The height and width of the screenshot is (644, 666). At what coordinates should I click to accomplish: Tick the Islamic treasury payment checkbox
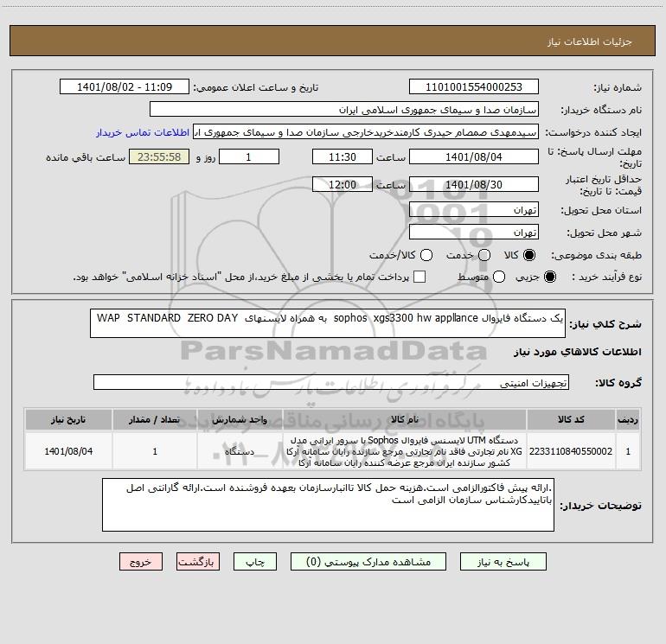tap(419, 277)
